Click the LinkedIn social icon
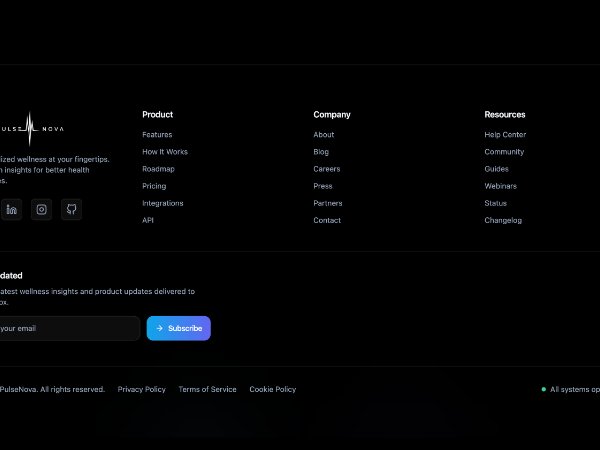 click(11, 209)
